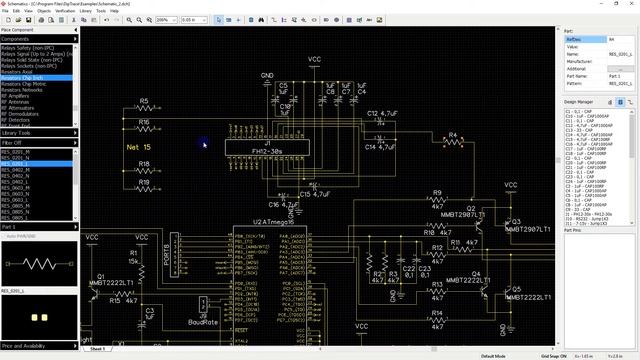This screenshot has width=640, height=360.
Task: Click the New document toolbar icon
Action: pyautogui.click(x=8, y=20)
